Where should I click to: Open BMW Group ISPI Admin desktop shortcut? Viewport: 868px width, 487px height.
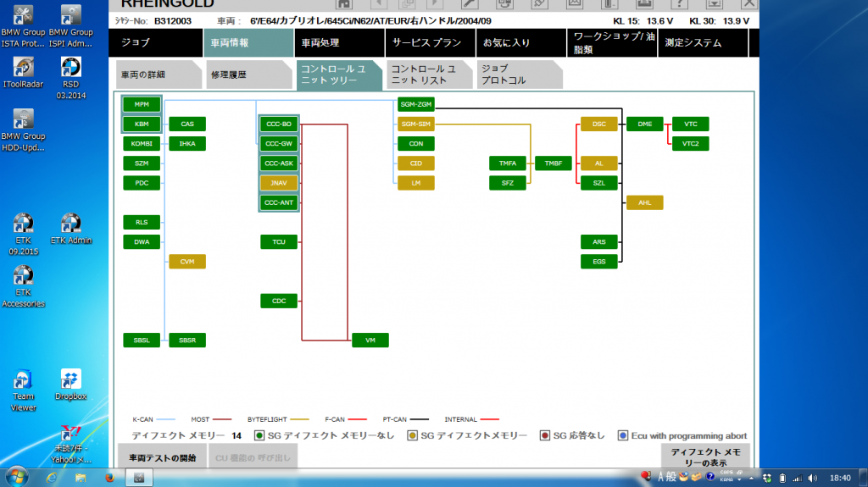pyautogui.click(x=71, y=26)
